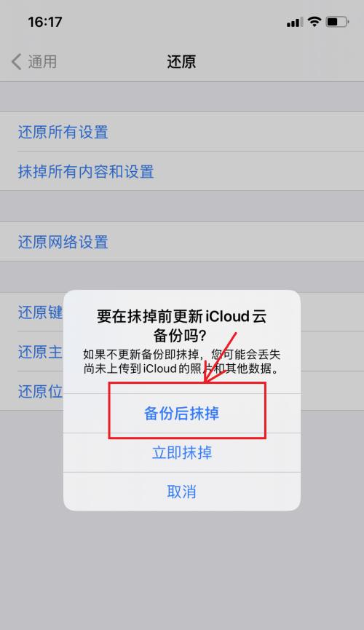Tap the dimmed empty area below the dialog
Screen dimensions: 364x630
pos(182,570)
